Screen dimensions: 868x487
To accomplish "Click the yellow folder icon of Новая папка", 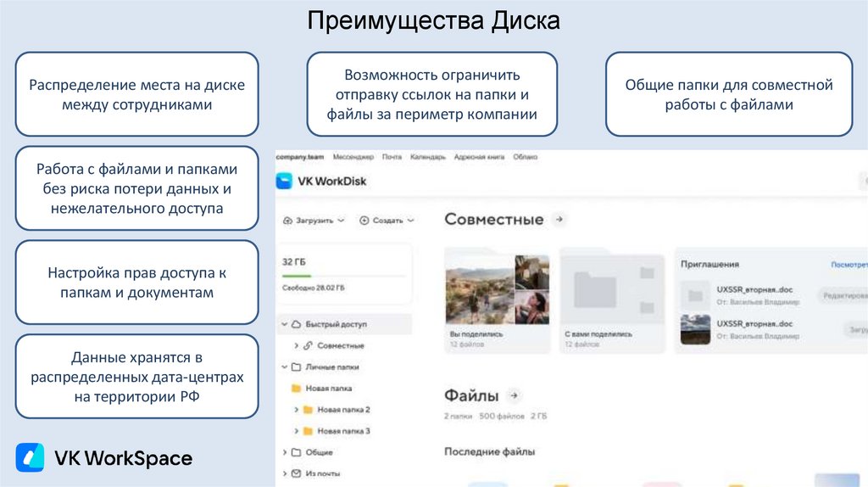I will 296,389.
